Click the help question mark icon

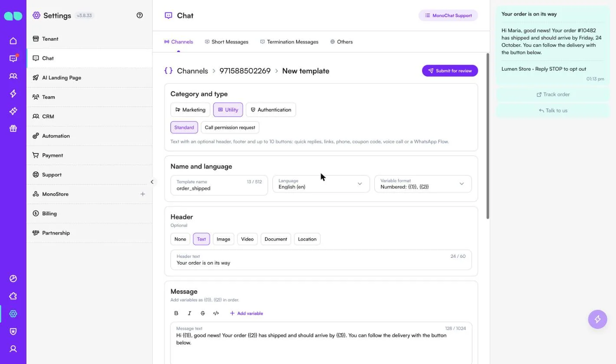(140, 15)
